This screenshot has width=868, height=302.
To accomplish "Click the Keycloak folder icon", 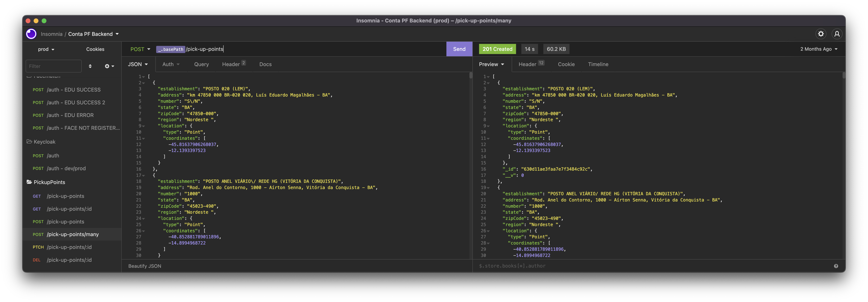I will (29, 142).
